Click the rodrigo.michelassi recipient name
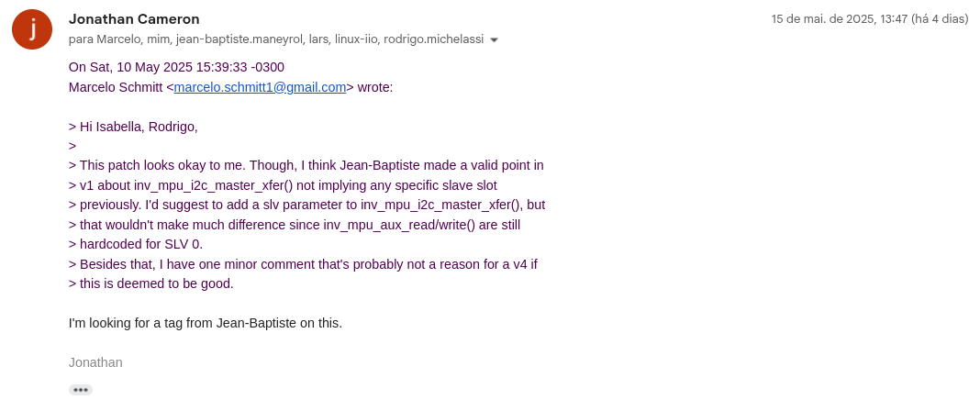 [434, 39]
